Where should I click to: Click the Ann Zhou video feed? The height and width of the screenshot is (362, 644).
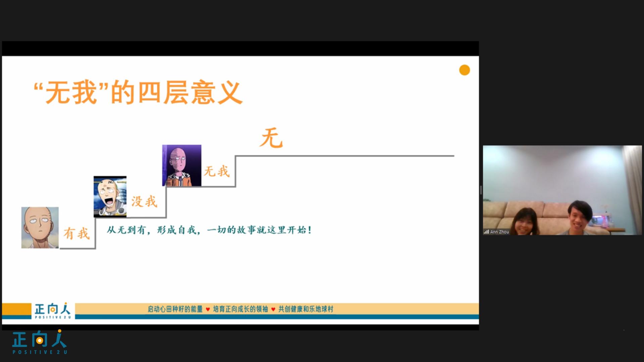point(562,190)
